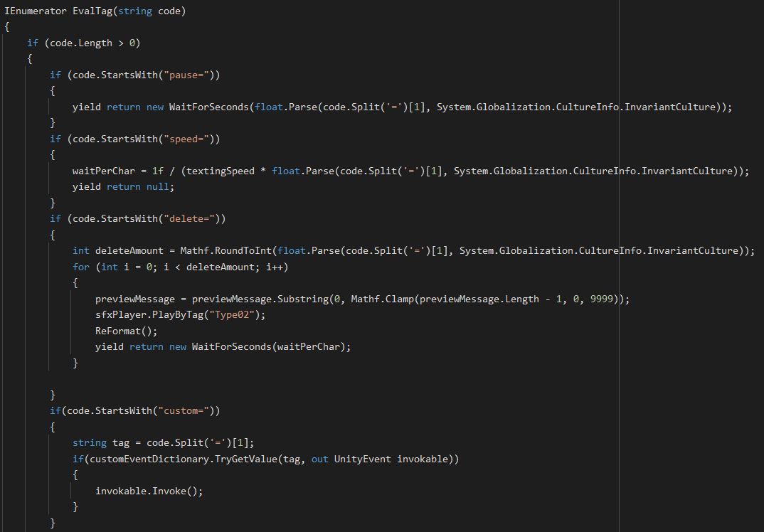Click the EvalTag method name
Image resolution: width=764 pixels, height=532 pixels.
point(92,12)
